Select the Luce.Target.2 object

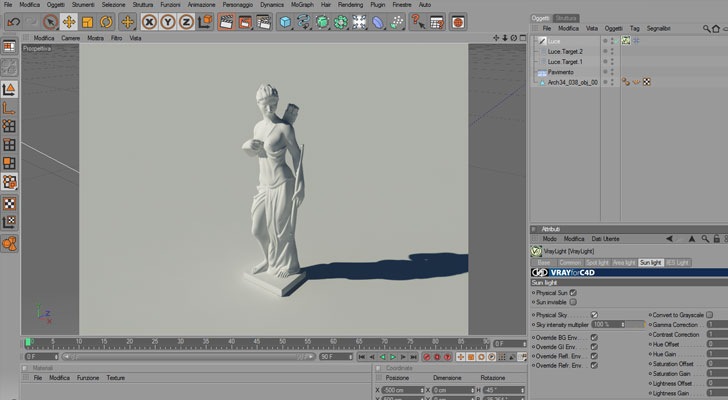pyautogui.click(x=565, y=52)
